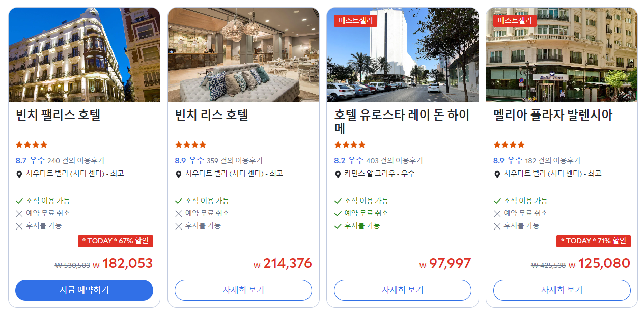
Task: Open the 멜리아 플라자 발렌시아 title link
Action: [553, 115]
